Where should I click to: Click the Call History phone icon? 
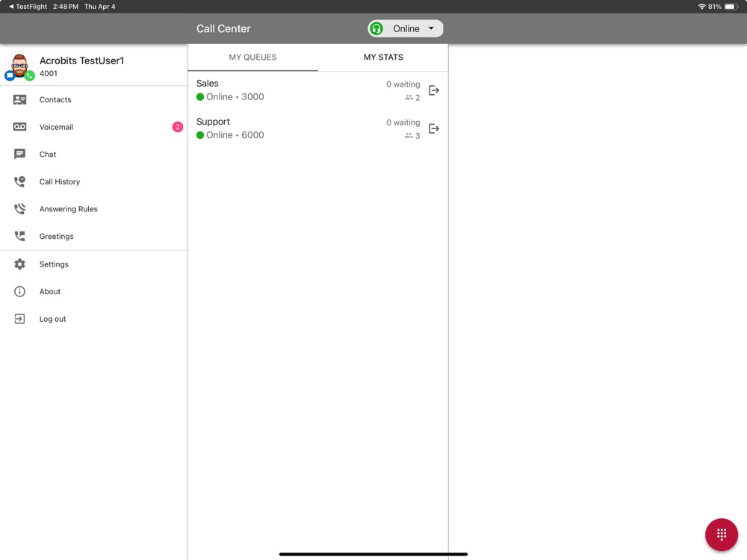point(19,181)
